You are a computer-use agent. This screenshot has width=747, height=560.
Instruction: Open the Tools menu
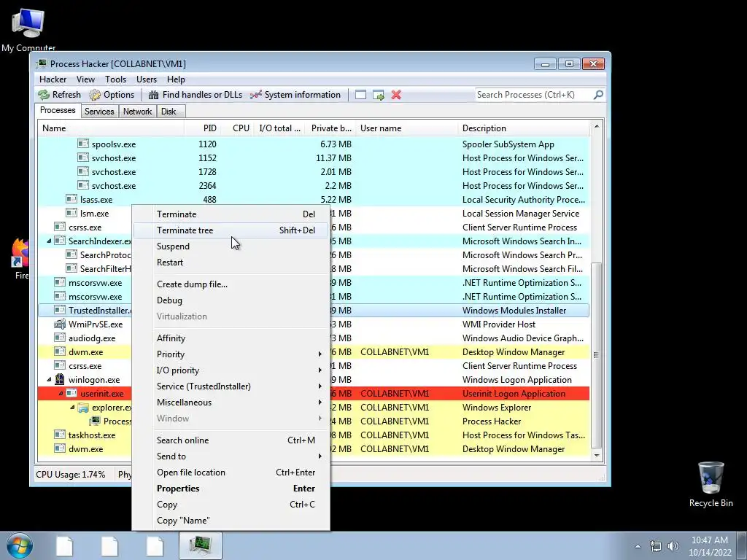pos(116,79)
